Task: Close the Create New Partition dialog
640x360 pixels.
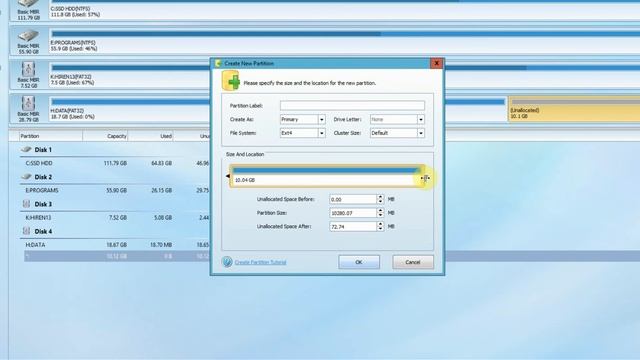Action: [436, 63]
